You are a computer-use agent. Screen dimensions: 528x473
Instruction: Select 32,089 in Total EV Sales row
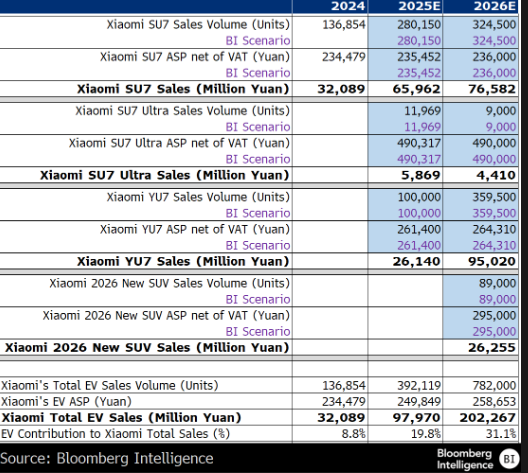point(341,418)
